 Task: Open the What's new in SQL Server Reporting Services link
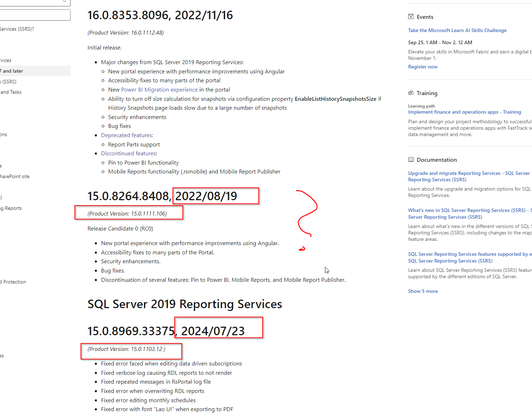469,213
